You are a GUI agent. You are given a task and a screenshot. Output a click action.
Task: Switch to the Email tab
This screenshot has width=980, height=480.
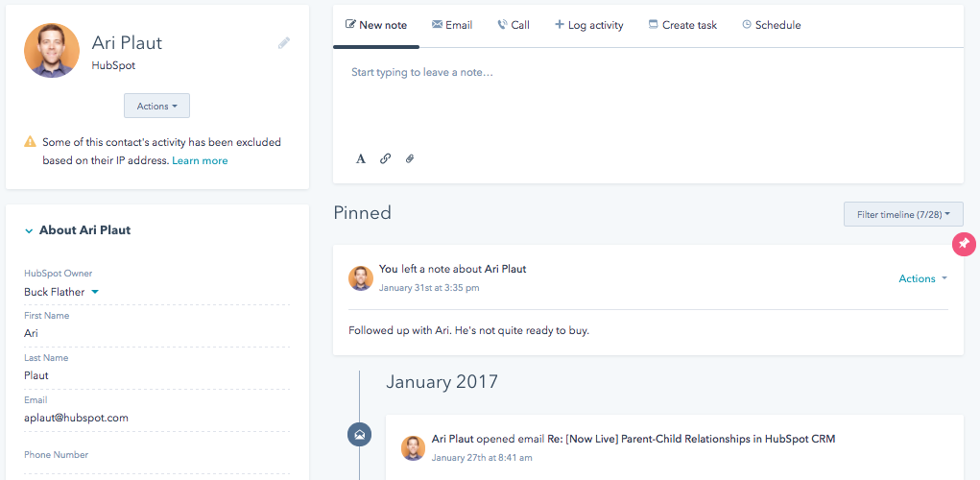click(452, 25)
